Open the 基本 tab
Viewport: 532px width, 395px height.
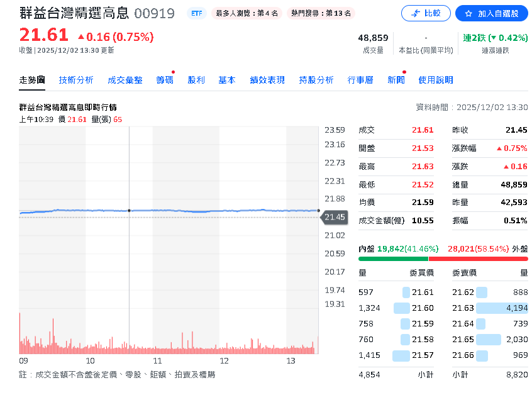pyautogui.click(x=226, y=80)
